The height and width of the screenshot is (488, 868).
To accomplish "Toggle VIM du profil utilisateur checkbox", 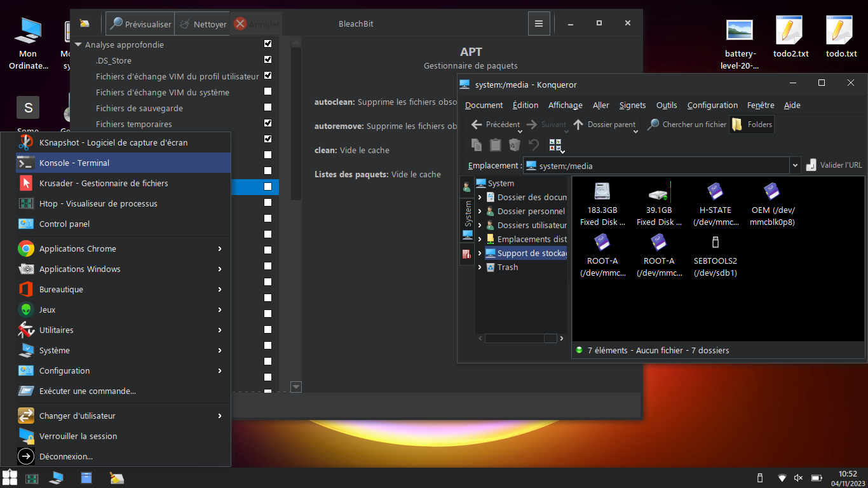I will [x=268, y=76].
